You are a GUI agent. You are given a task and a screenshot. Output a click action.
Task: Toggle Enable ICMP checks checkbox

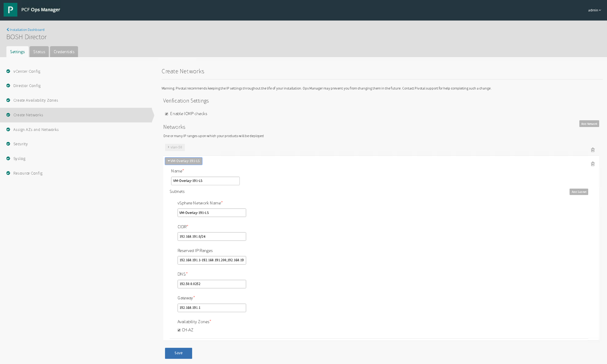click(x=167, y=114)
